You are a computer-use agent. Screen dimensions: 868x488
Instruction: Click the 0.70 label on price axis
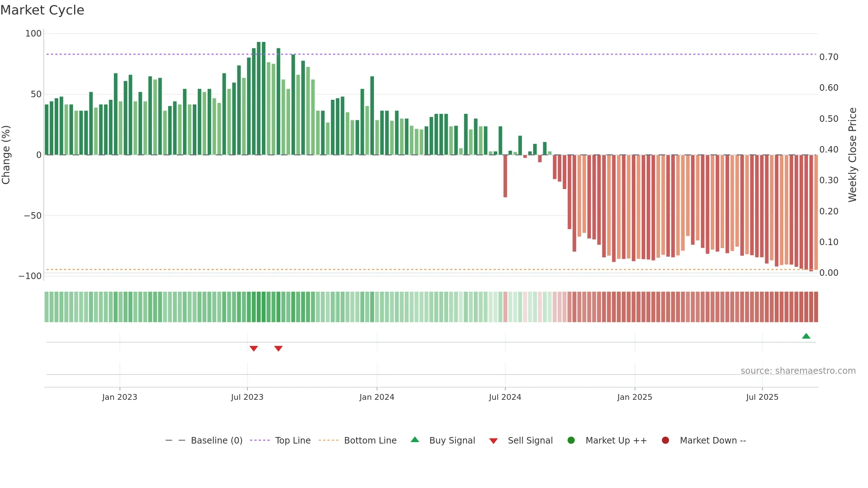[829, 57]
